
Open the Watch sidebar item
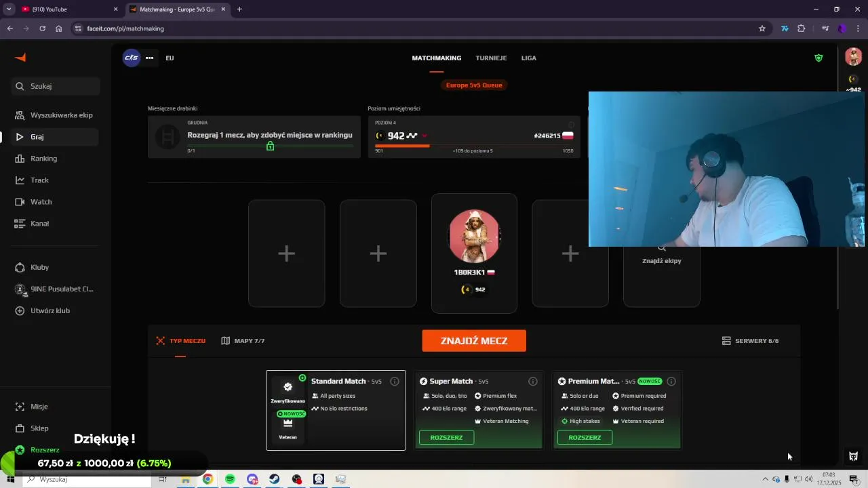[x=56, y=202]
